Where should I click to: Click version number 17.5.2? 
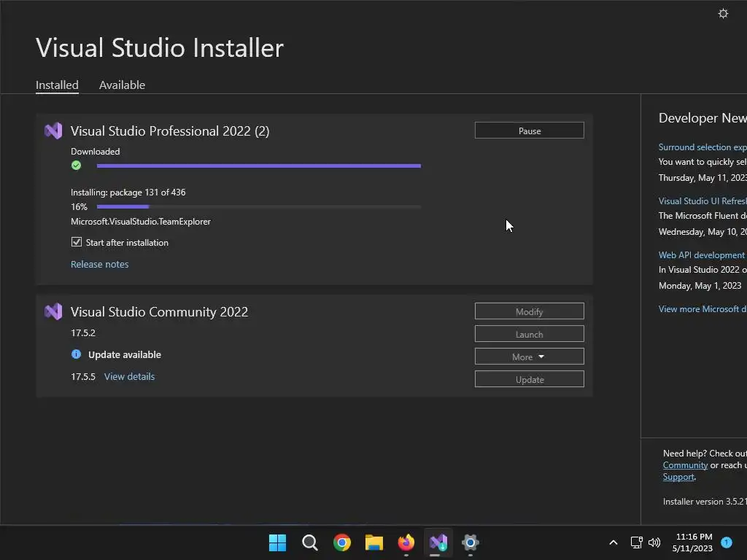tap(83, 332)
